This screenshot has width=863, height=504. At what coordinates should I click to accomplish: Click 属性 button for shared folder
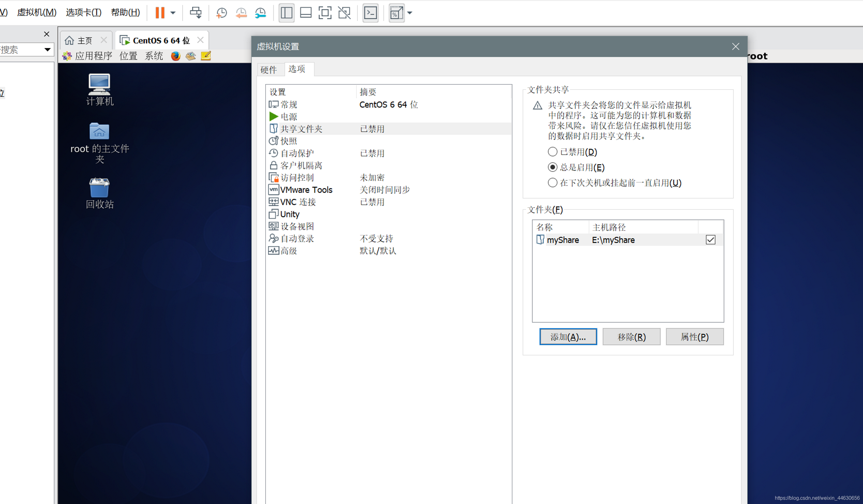point(694,337)
